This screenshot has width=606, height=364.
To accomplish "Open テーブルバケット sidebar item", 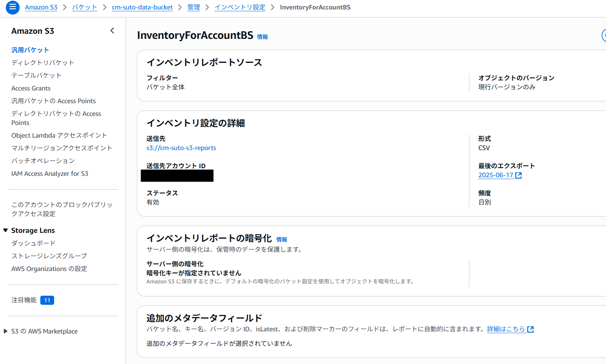I will (36, 76).
